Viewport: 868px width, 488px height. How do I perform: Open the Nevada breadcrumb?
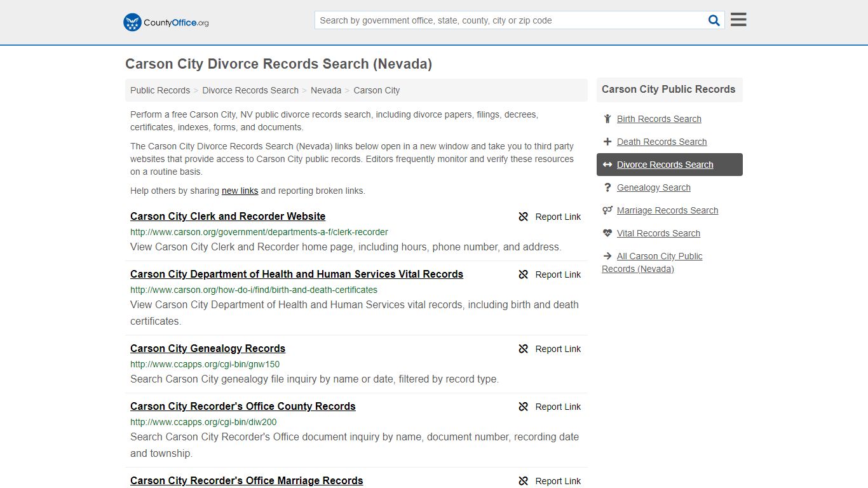point(326,90)
